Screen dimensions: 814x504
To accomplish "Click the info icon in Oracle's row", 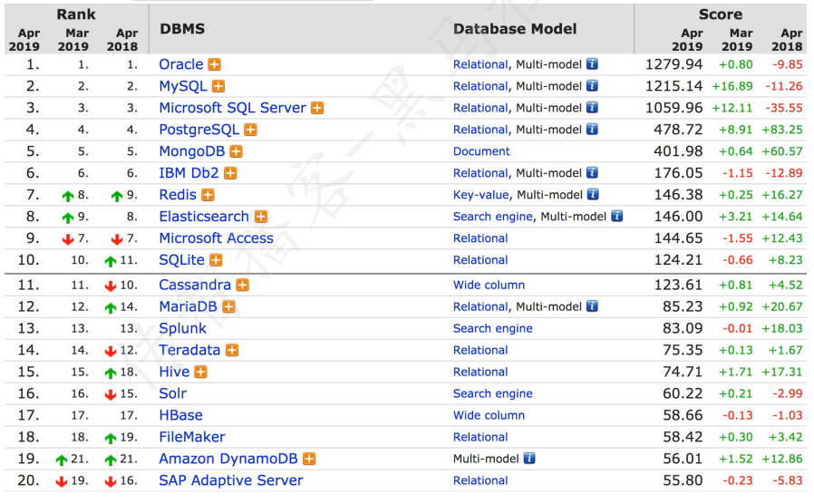I will 592,64.
